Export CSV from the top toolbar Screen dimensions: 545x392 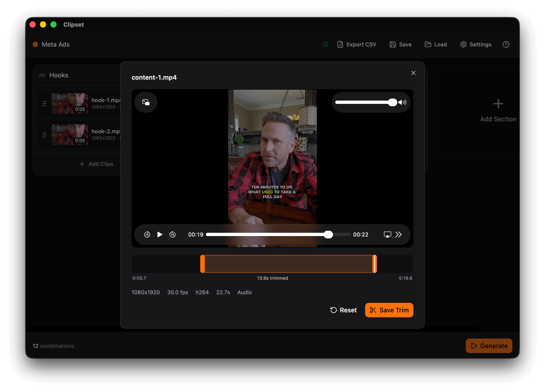(357, 44)
